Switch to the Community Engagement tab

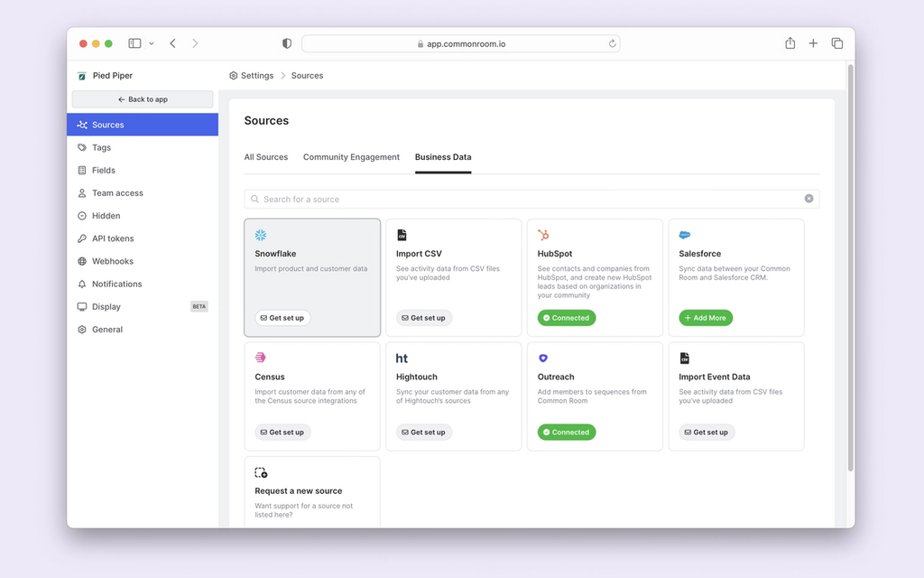coord(351,156)
